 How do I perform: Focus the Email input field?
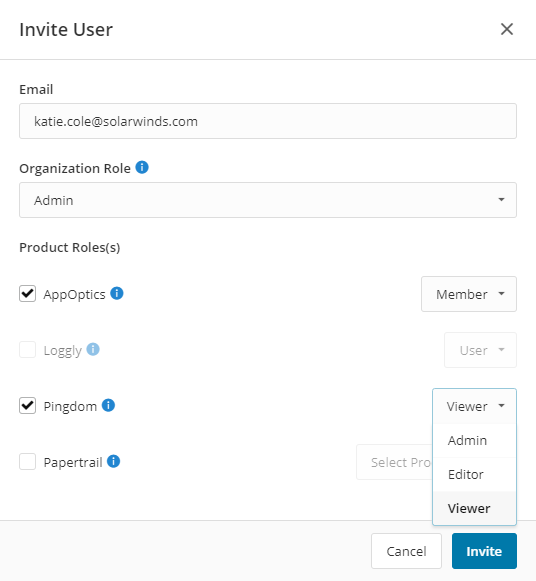click(268, 121)
